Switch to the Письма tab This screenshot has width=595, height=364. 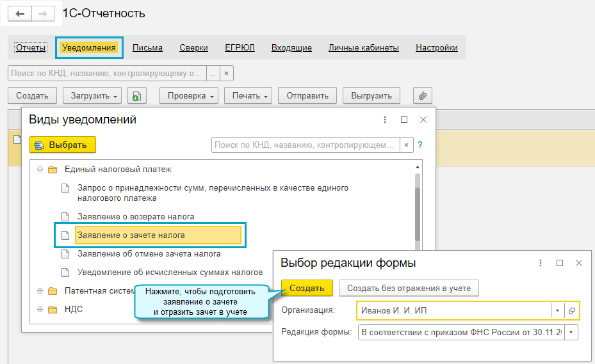(x=147, y=48)
